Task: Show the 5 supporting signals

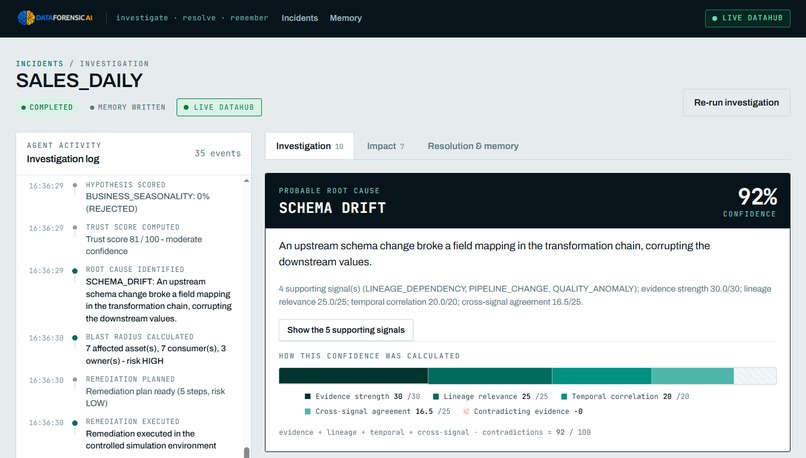Action: pos(346,330)
